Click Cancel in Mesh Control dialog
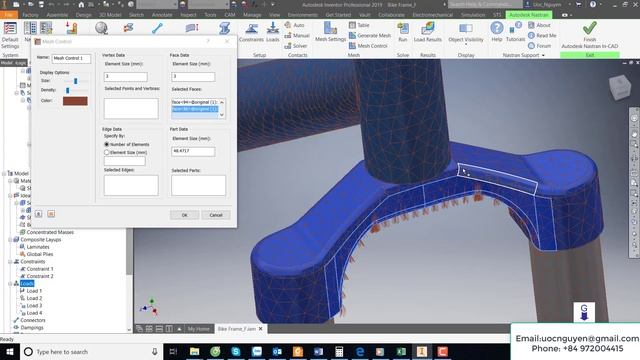This screenshot has width=640, height=360. pos(216,215)
